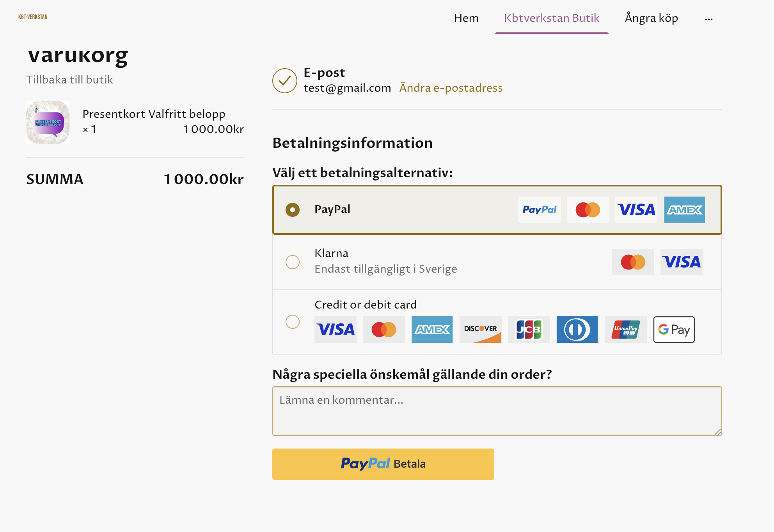Select Credit or debit card radio button

point(293,322)
